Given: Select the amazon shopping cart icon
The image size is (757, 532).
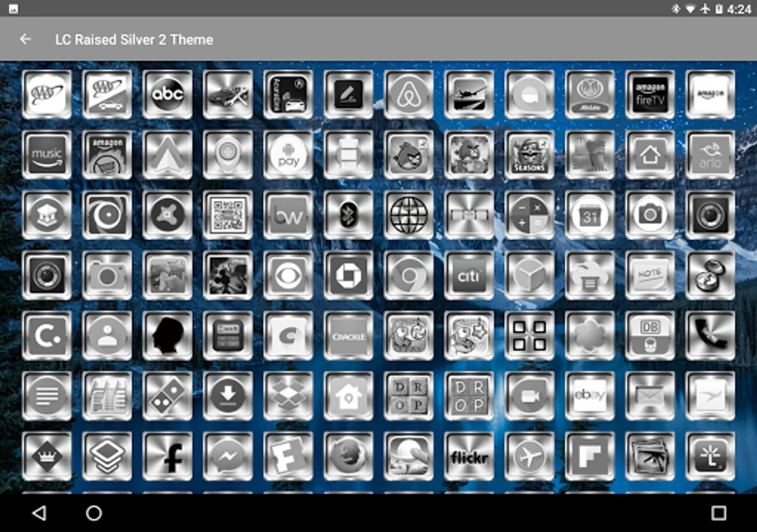Looking at the screenshot, I should pyautogui.click(x=107, y=155).
